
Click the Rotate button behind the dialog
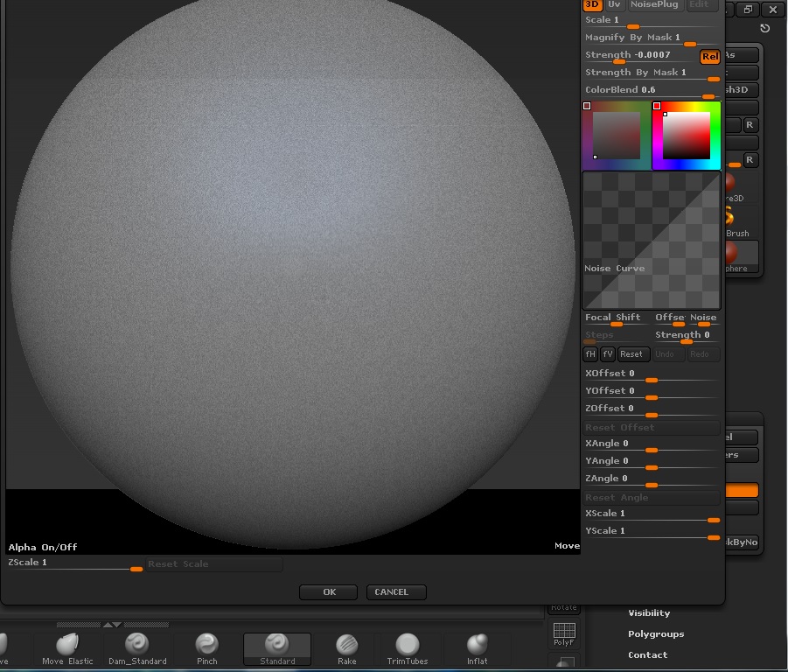click(564, 609)
